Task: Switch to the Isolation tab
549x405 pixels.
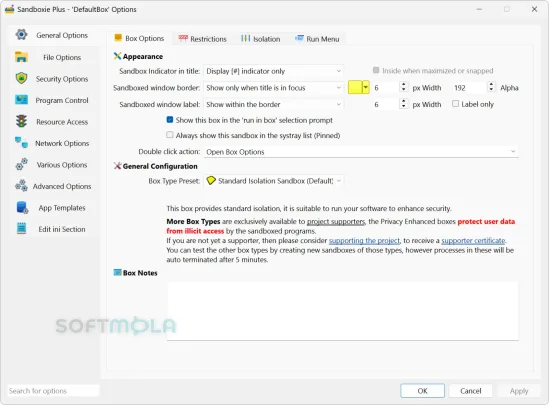Action: [260, 39]
